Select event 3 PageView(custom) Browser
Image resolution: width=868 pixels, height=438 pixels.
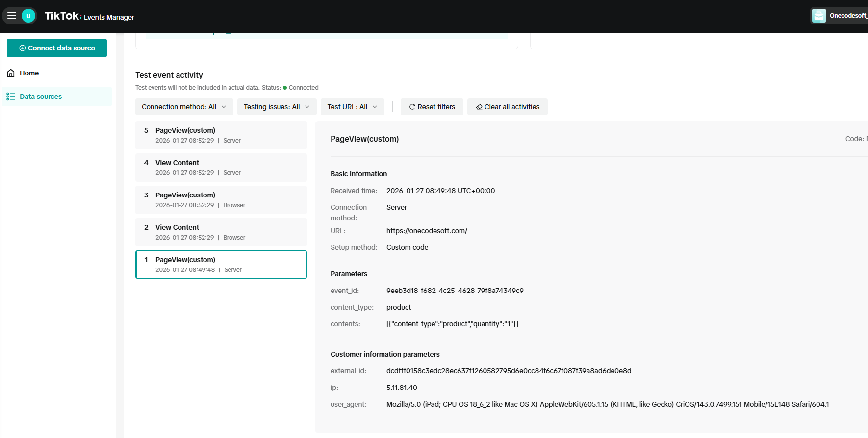pyautogui.click(x=221, y=200)
